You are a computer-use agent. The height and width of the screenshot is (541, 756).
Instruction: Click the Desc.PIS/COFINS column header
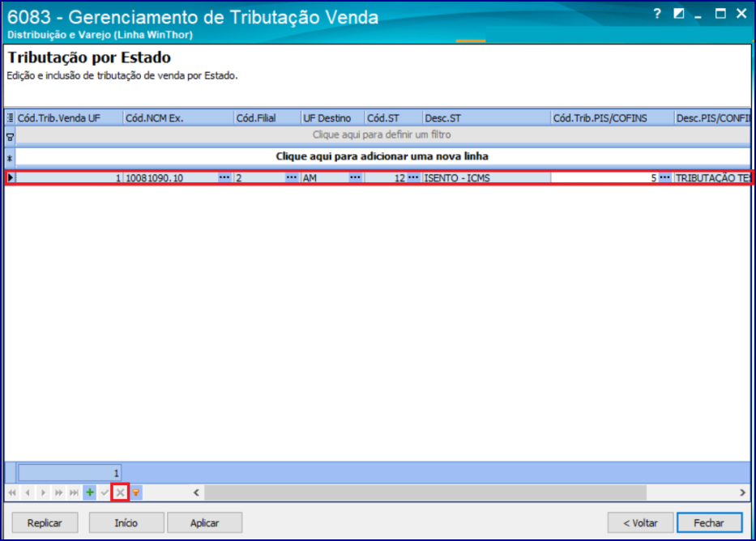tap(712, 118)
